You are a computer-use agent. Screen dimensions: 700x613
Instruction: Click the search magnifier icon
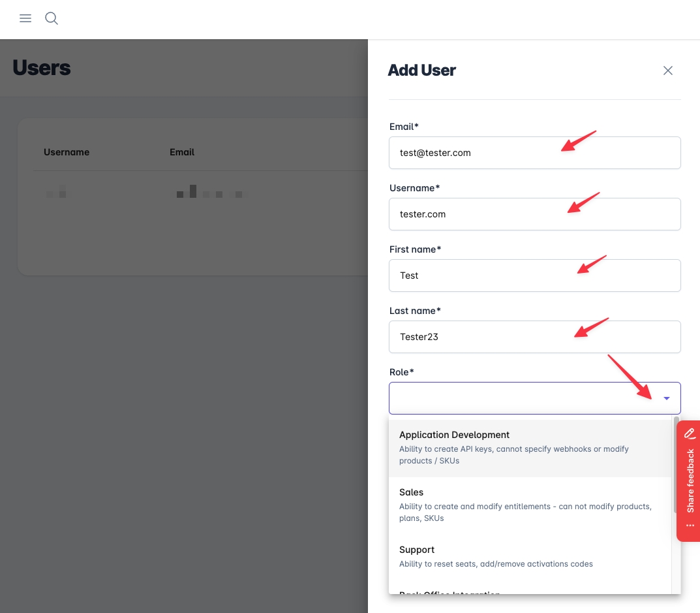pyautogui.click(x=52, y=18)
